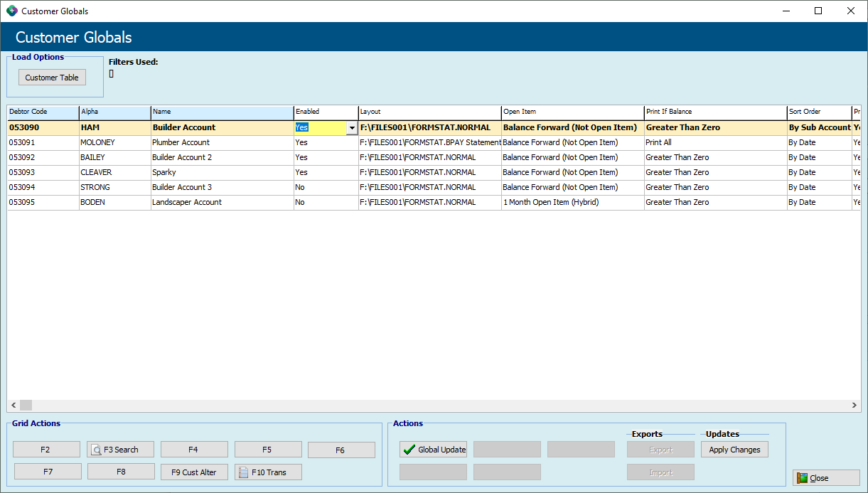Click the Name column header
The height and width of the screenshot is (493, 868).
pyautogui.click(x=223, y=112)
